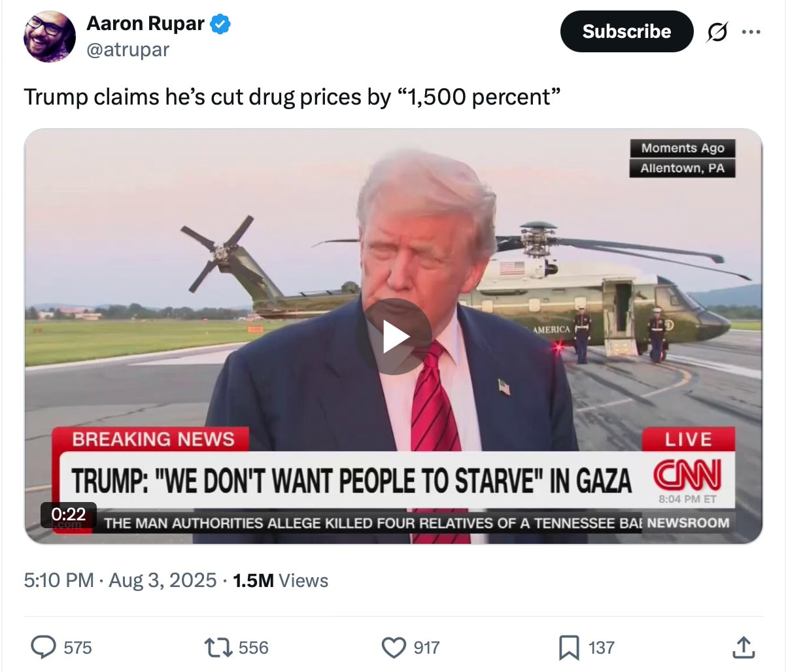Image resolution: width=786 pixels, height=672 pixels.
Task: Open the three-dot more options menu
Action: tap(751, 31)
